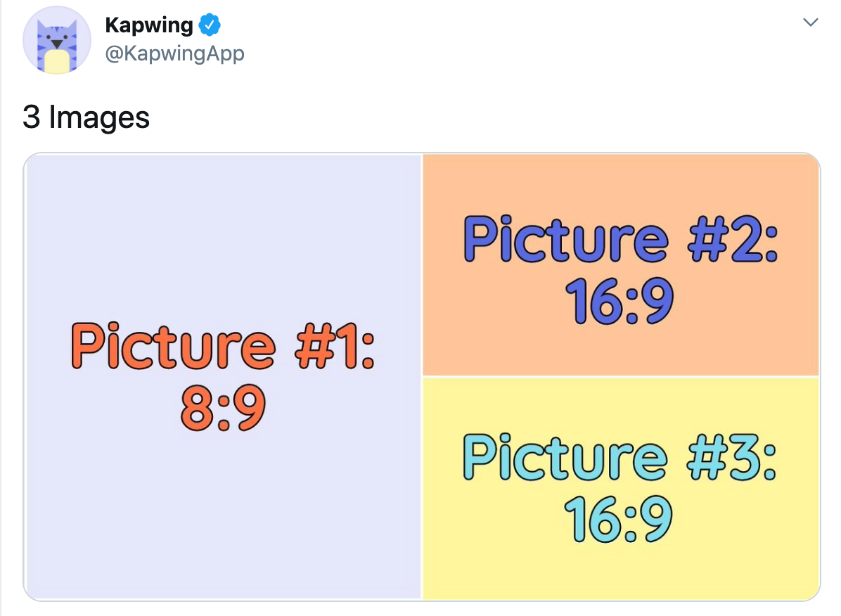Click the downward arrow at top right
The width and height of the screenshot is (841, 616).
tap(810, 23)
